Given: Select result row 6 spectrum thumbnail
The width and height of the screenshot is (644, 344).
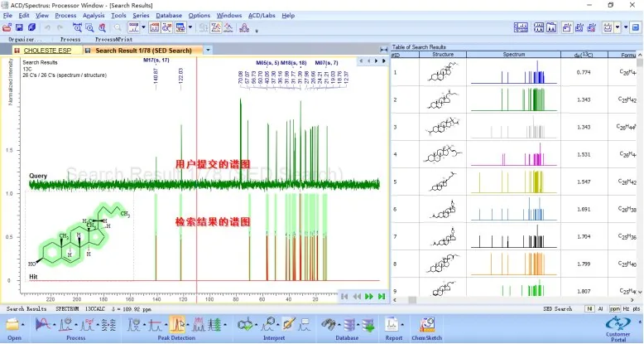Looking at the screenshot, I should (514, 209).
